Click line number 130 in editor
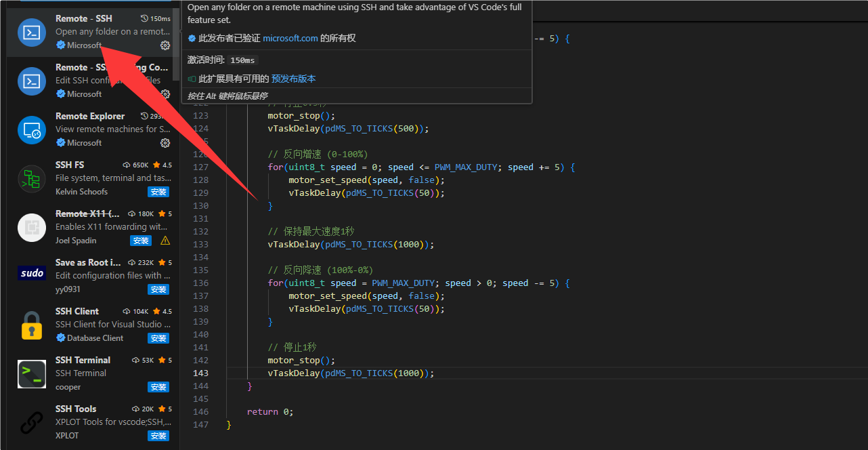 click(x=200, y=205)
